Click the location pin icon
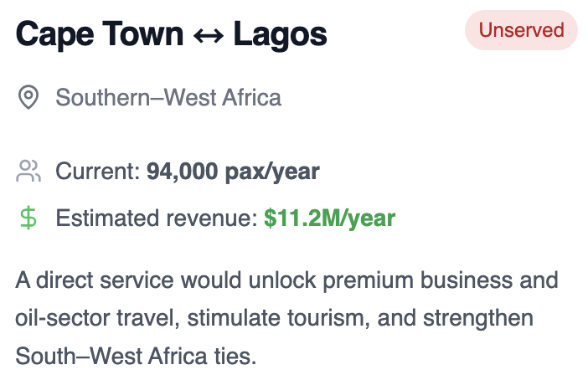588x380 pixels. click(28, 97)
